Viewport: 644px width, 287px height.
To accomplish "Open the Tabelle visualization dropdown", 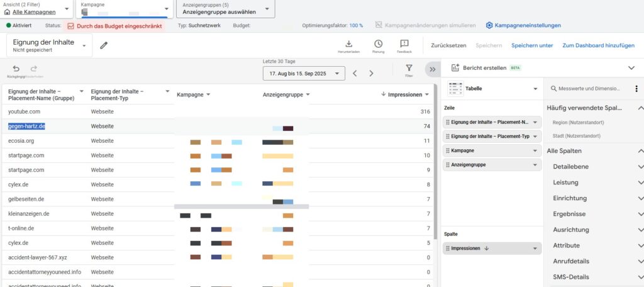I will (492, 89).
